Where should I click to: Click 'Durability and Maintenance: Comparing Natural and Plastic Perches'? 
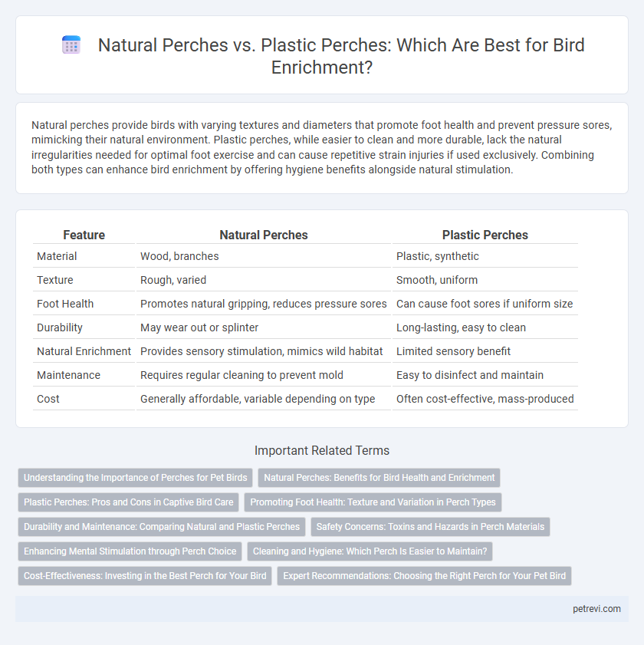pos(162,527)
